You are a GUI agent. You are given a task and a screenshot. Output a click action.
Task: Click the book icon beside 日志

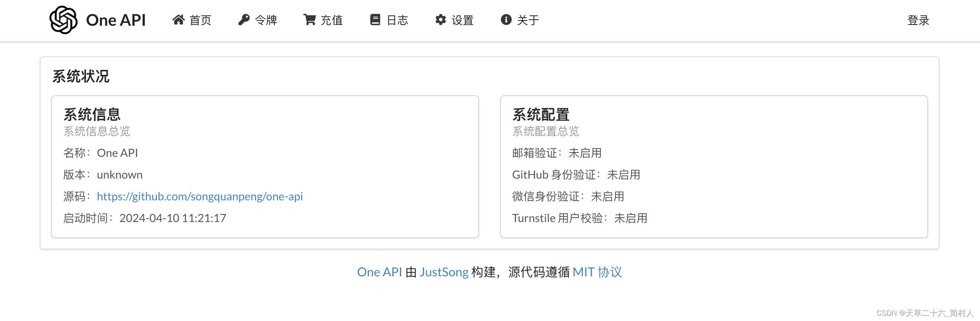click(x=375, y=20)
